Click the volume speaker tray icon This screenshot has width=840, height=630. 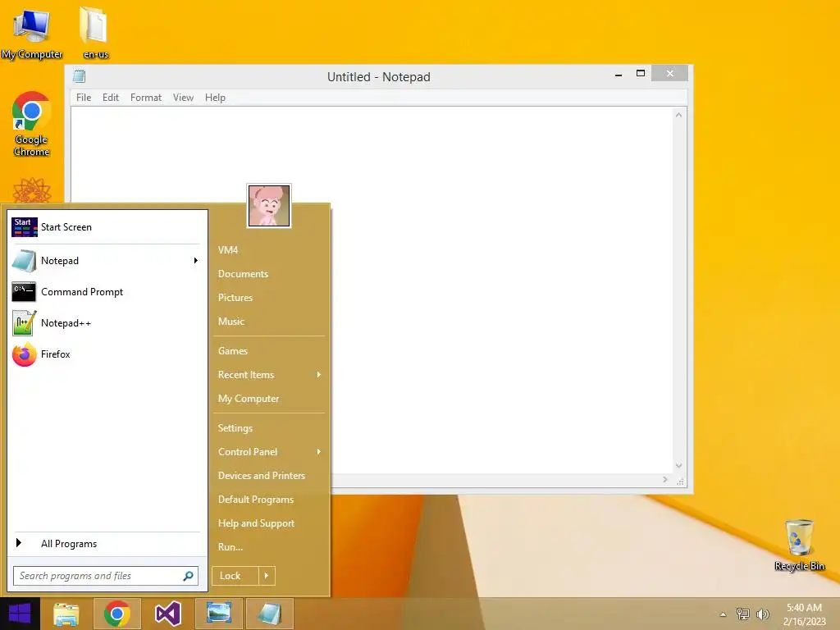pyautogui.click(x=762, y=614)
